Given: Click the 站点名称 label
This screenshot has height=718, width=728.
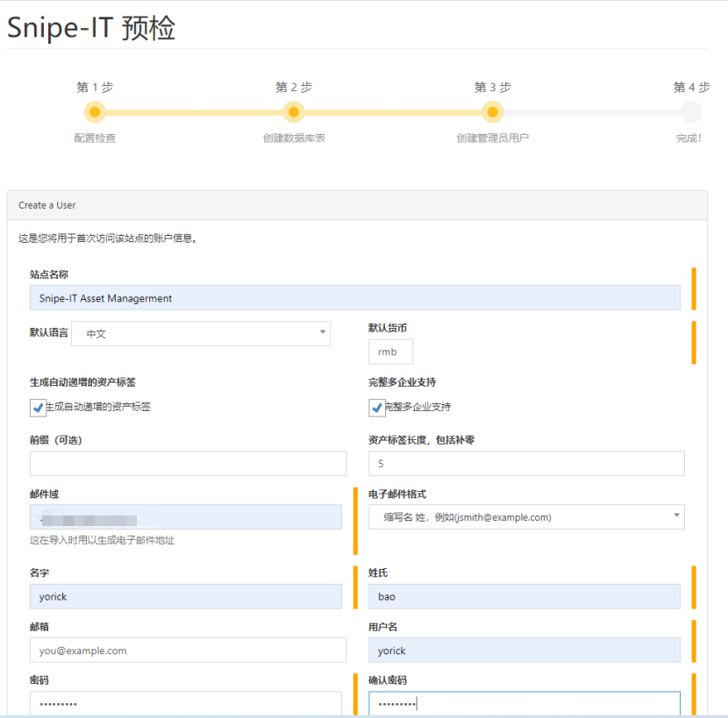Looking at the screenshot, I should 49,274.
